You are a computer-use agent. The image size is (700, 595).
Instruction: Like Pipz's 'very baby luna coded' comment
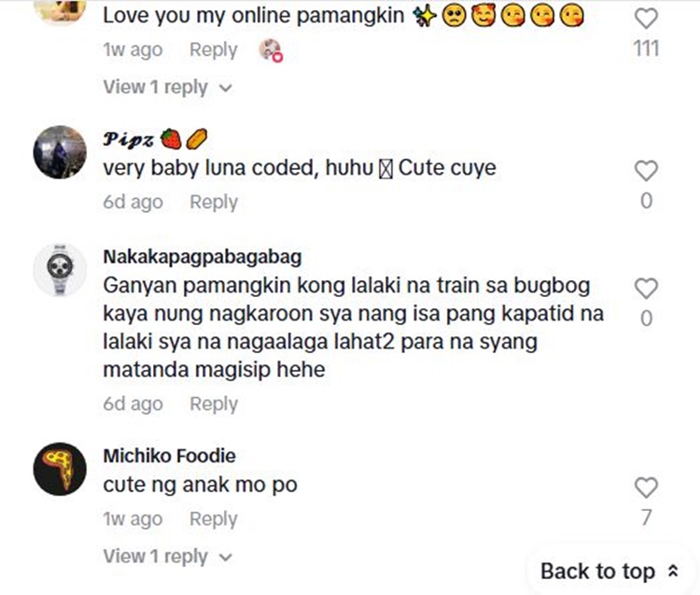click(646, 171)
